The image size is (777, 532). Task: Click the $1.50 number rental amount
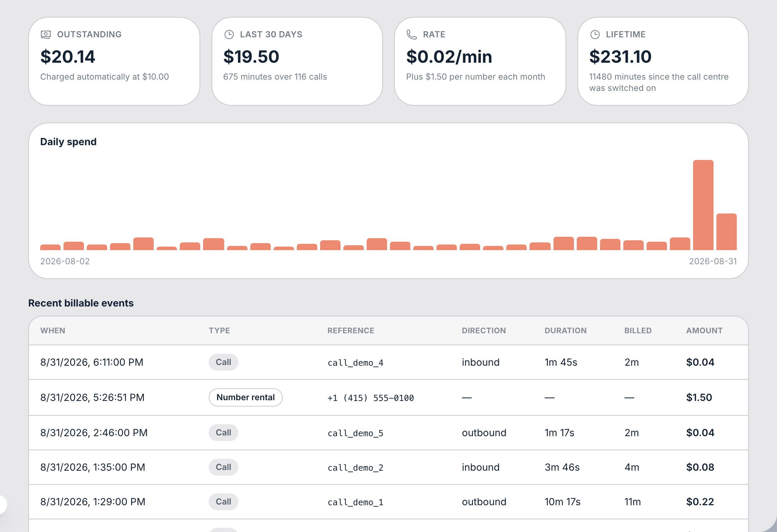tap(699, 397)
